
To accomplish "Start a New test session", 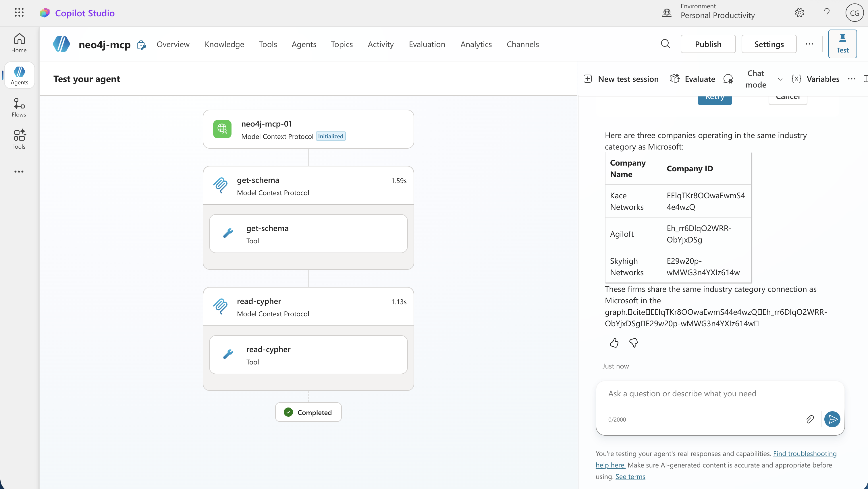I will click(x=621, y=79).
